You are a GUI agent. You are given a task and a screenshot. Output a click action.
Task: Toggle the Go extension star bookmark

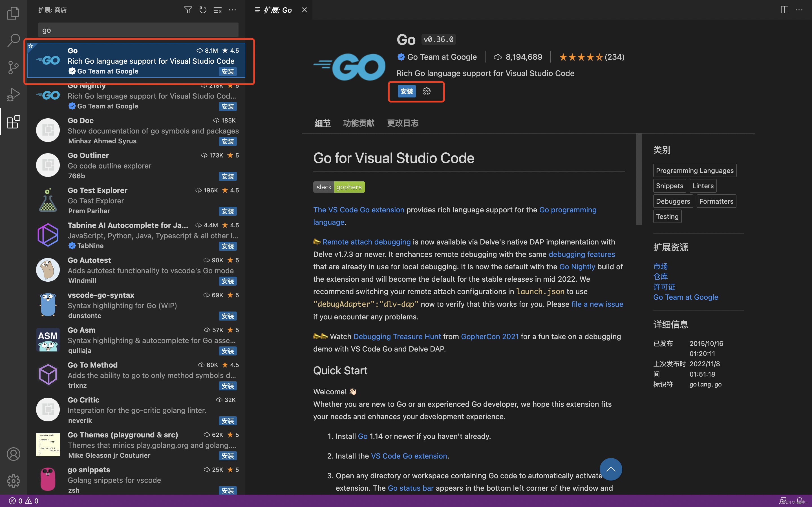coord(30,46)
